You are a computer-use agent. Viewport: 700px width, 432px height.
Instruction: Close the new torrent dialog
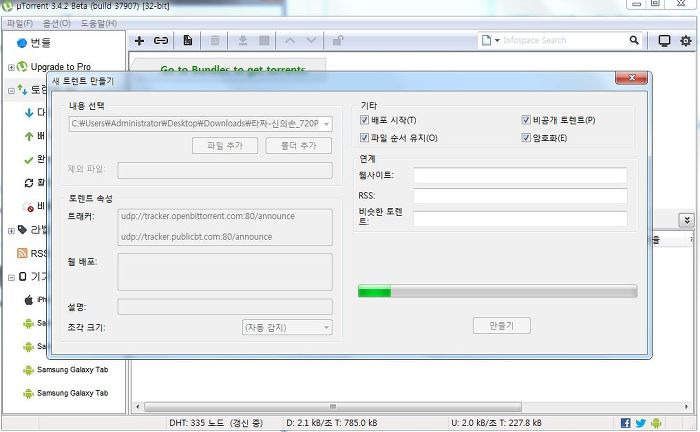click(631, 78)
